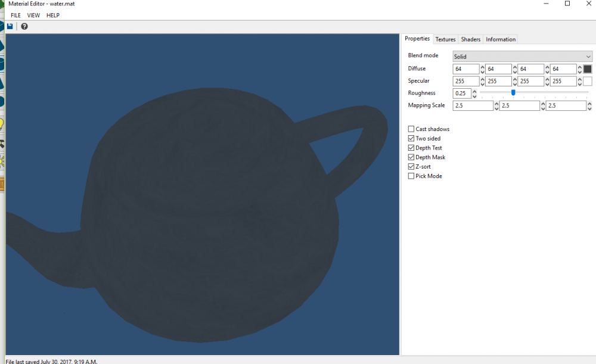Enable the Cast shadows checkbox
Viewport: 596px width, 364px height.
pyautogui.click(x=411, y=129)
